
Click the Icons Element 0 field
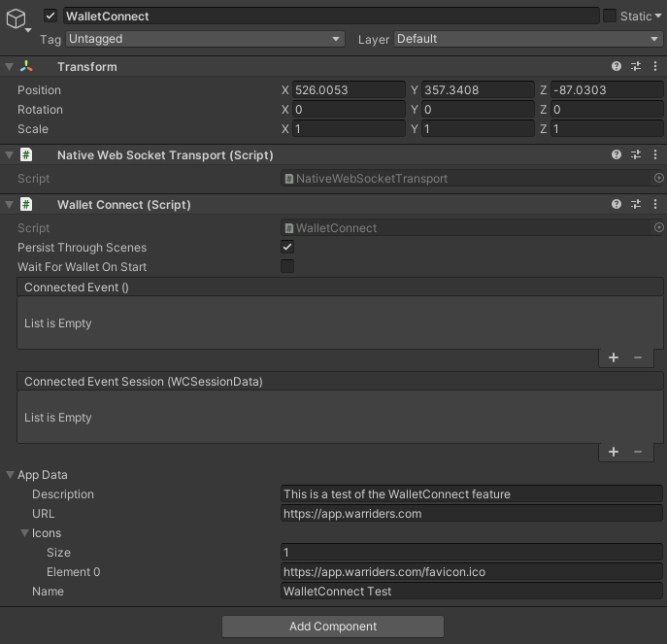[471, 572]
